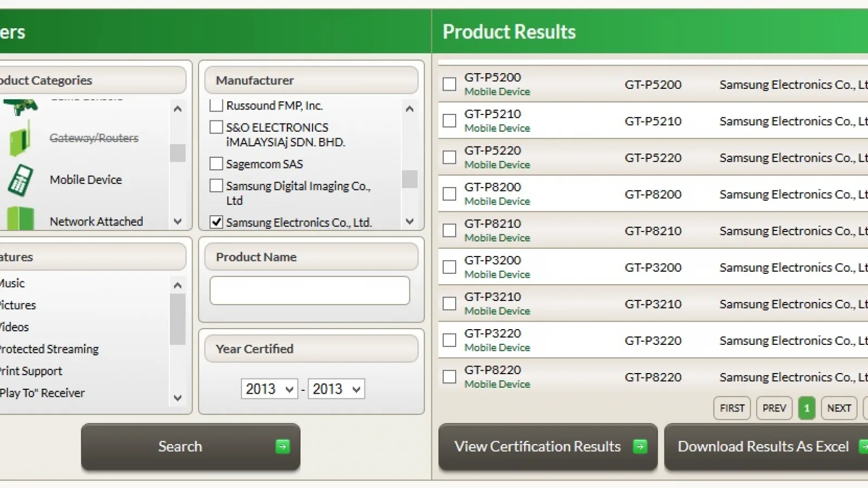Image resolution: width=868 pixels, height=488 pixels.
Task: Go to NEXT page of results
Action: pos(839,408)
